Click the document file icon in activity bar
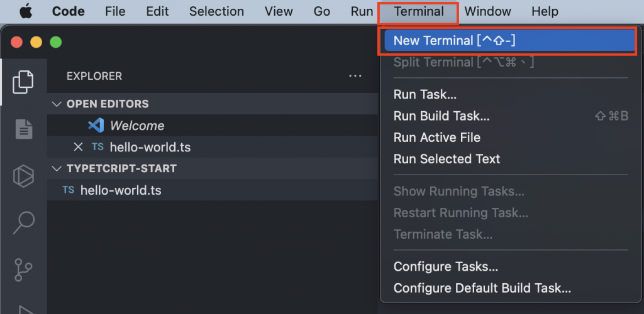Viewport: 644px width, 314px height. pos(24,129)
